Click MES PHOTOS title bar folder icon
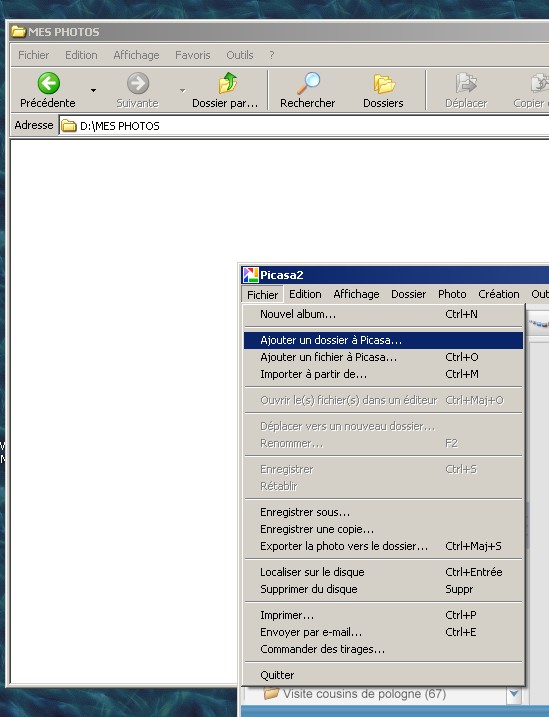Viewport: 549px width, 717px height. click(18, 32)
